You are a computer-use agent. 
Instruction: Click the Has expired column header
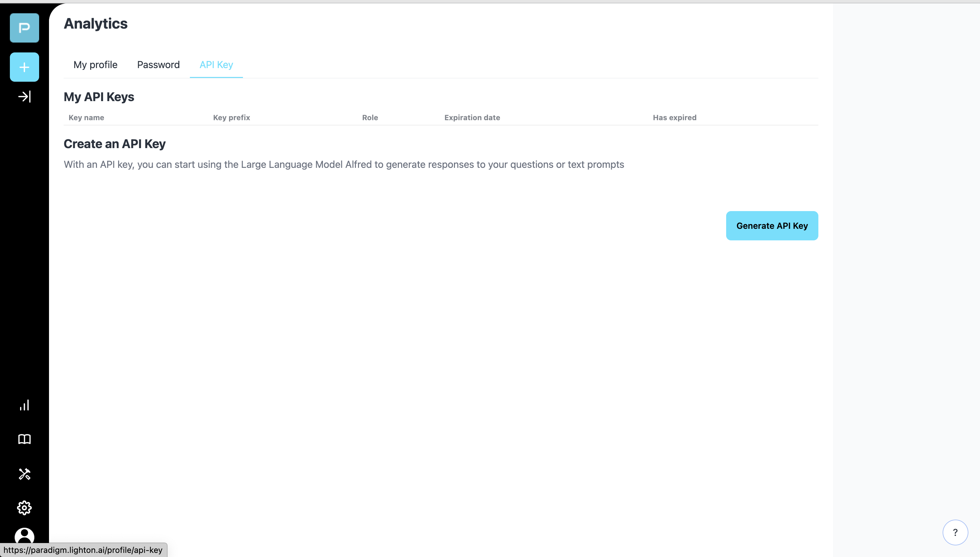coord(675,117)
